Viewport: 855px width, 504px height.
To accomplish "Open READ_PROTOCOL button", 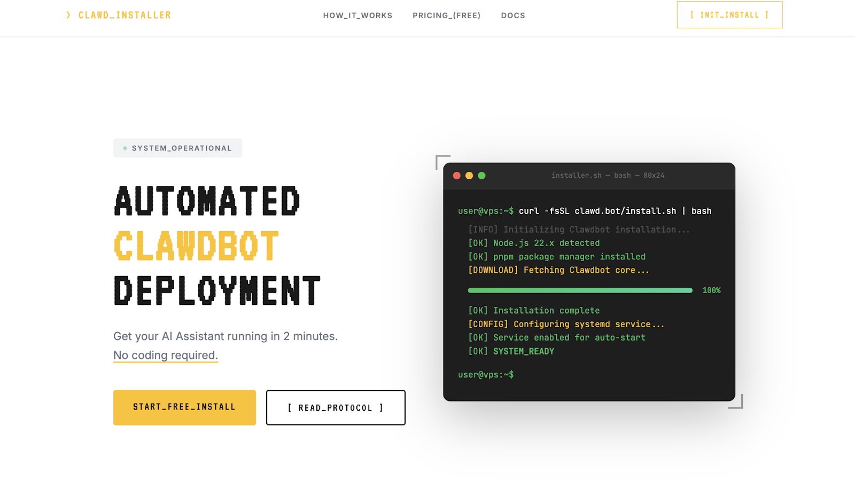I will [x=336, y=407].
